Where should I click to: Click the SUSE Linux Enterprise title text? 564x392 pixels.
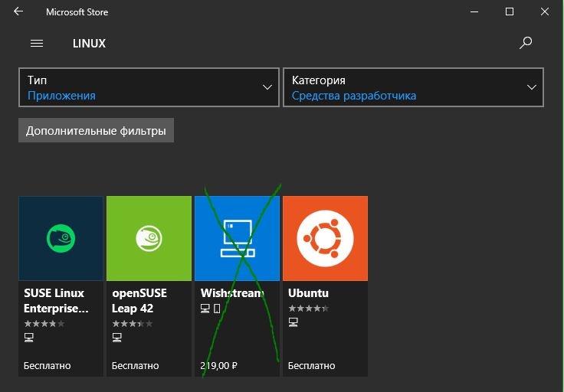[56, 301]
